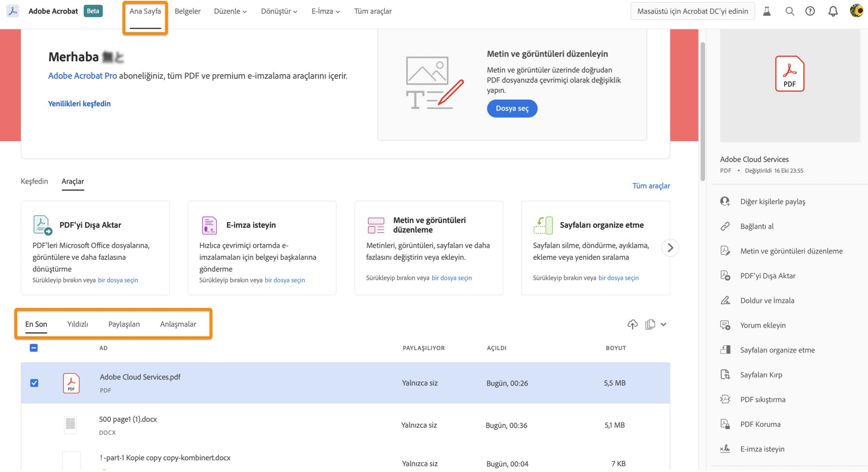Click the 500 page1 (1).docx file icon
The width and height of the screenshot is (868, 472).
click(x=71, y=425)
